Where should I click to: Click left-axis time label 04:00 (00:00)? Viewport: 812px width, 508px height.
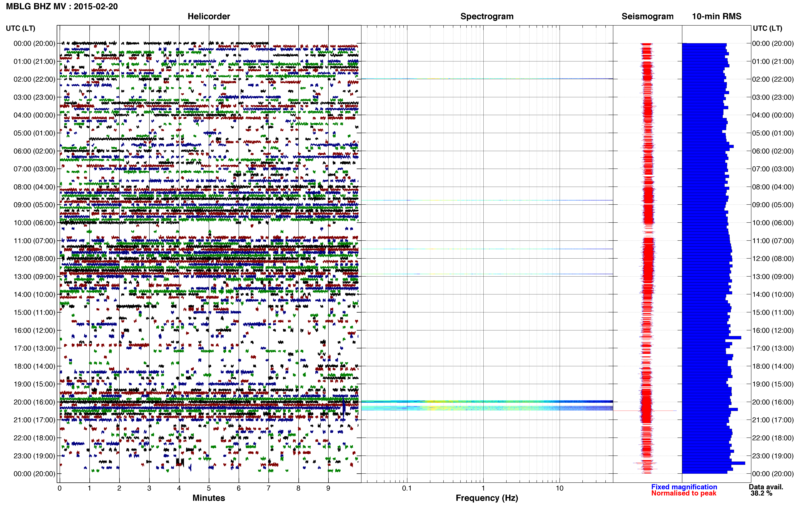34,115
